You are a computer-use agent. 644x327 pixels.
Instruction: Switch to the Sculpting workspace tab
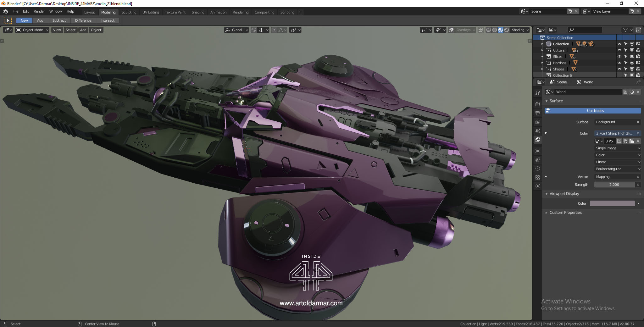tap(129, 12)
